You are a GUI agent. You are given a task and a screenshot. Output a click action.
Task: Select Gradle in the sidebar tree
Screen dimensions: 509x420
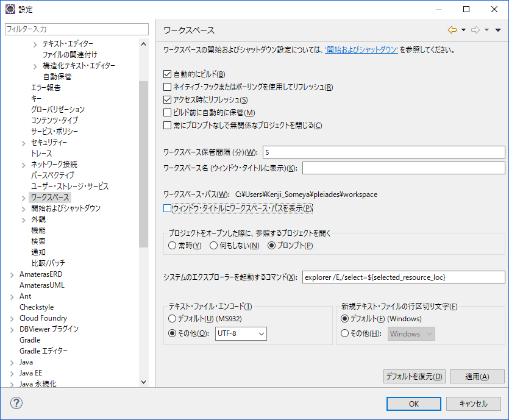pyautogui.click(x=28, y=340)
